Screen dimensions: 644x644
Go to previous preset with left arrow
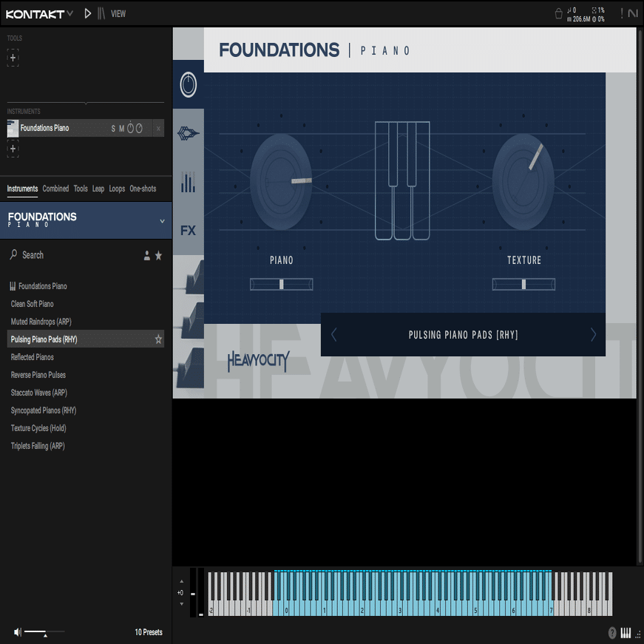334,335
